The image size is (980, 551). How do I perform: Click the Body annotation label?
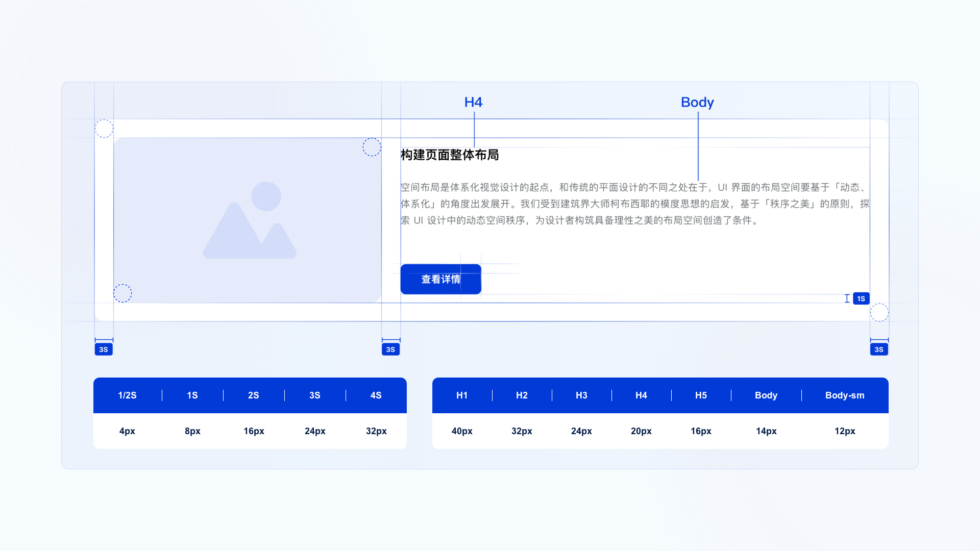pos(697,102)
